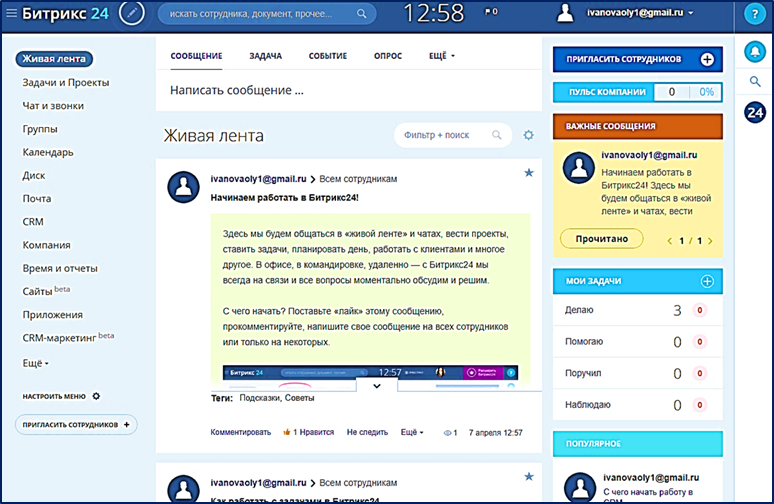This screenshot has height=504, width=774.
Task: Click magnifier in Filter + search field
Action: 497,135
